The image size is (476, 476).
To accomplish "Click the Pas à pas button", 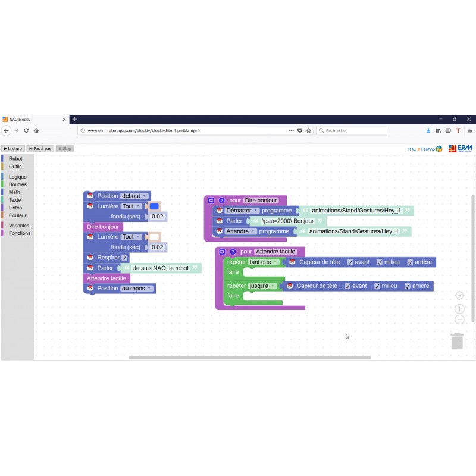I will pyautogui.click(x=40, y=148).
